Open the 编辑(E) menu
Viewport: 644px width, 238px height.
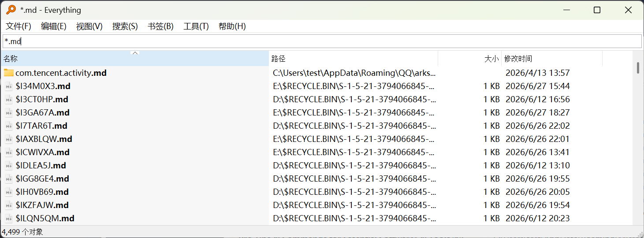click(x=54, y=26)
